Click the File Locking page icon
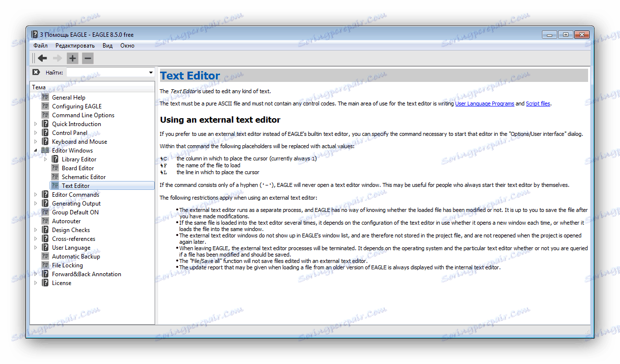 [x=45, y=265]
